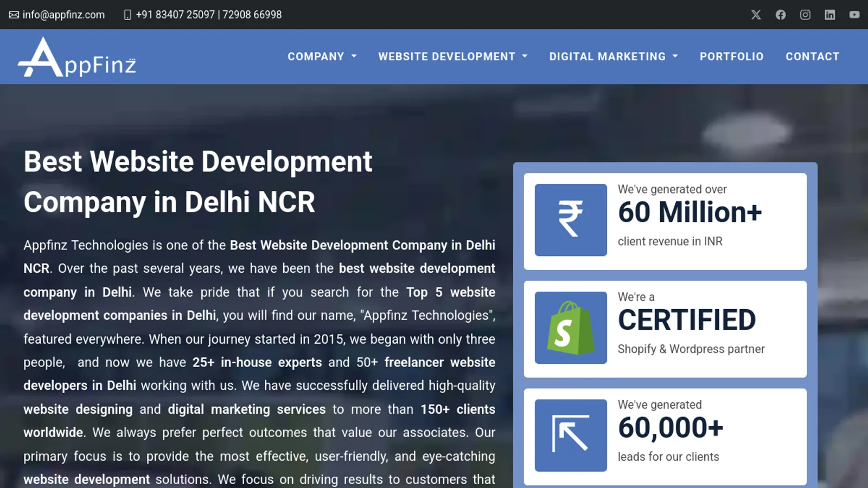Image resolution: width=868 pixels, height=488 pixels.
Task: Go to the Portfolio page
Action: point(731,56)
